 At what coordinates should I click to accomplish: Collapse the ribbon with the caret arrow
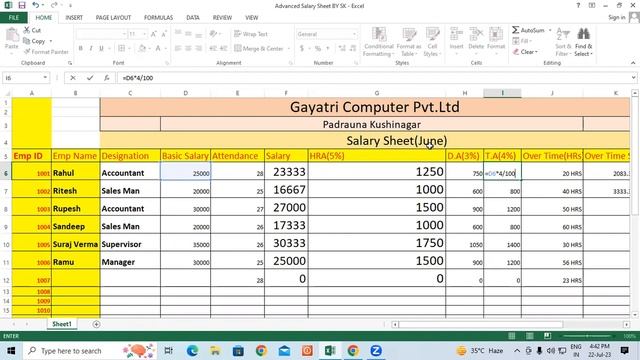tap(633, 63)
